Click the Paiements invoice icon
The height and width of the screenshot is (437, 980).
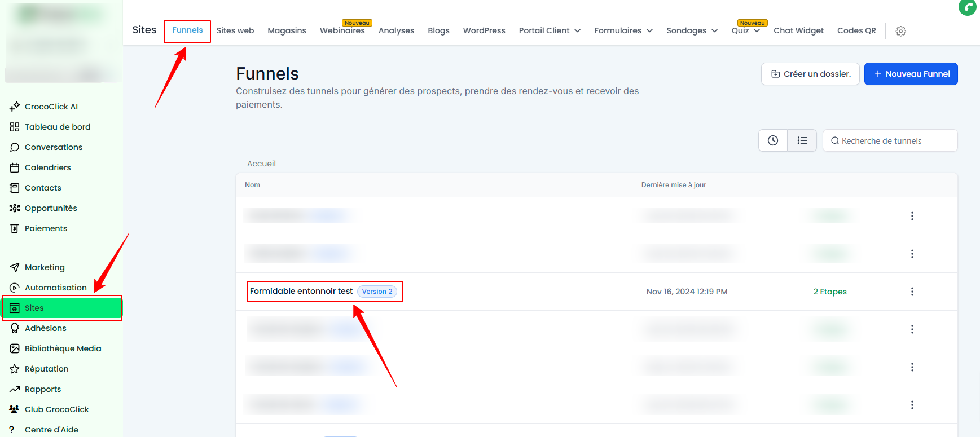tap(15, 228)
